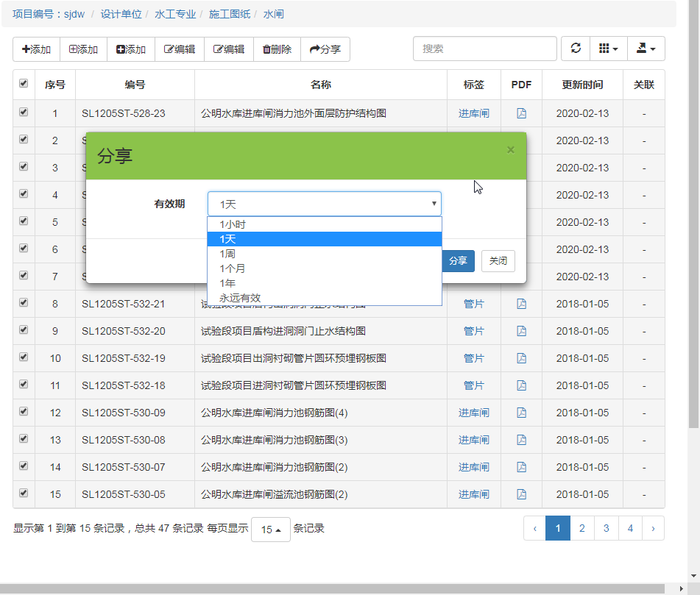Expand the column grid toggle dropdown
This screenshot has height=595, width=700.
click(607, 49)
